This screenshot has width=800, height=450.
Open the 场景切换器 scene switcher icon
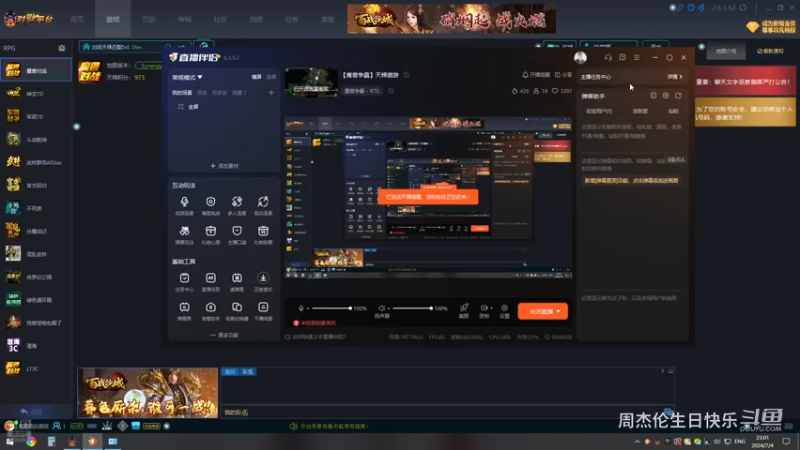237,307
